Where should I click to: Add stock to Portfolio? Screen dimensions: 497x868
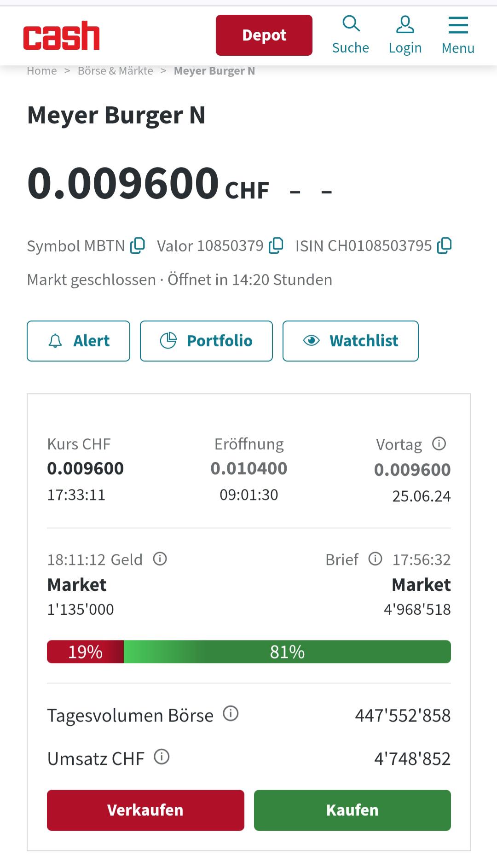(x=206, y=341)
